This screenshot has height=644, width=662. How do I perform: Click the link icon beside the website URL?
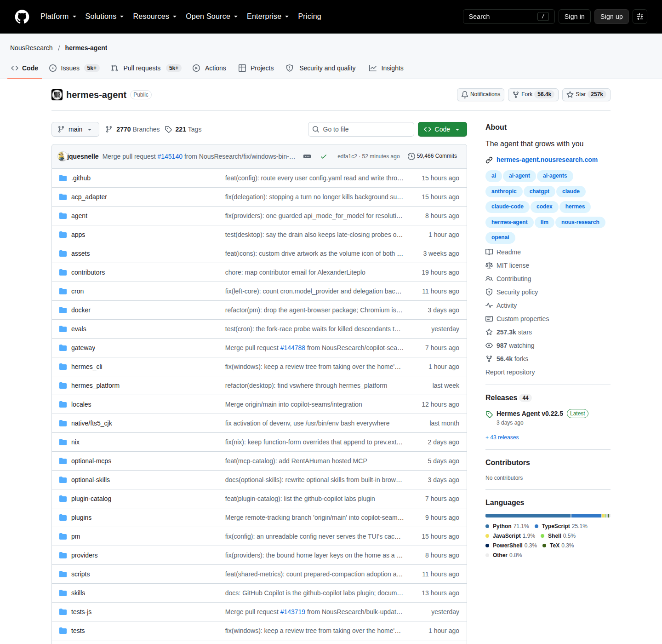489,160
